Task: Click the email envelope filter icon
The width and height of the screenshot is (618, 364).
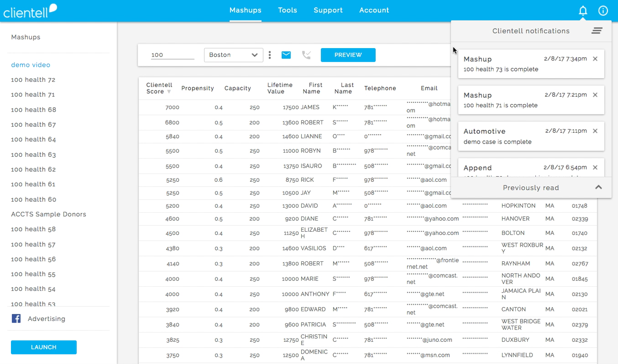Action: pyautogui.click(x=286, y=55)
